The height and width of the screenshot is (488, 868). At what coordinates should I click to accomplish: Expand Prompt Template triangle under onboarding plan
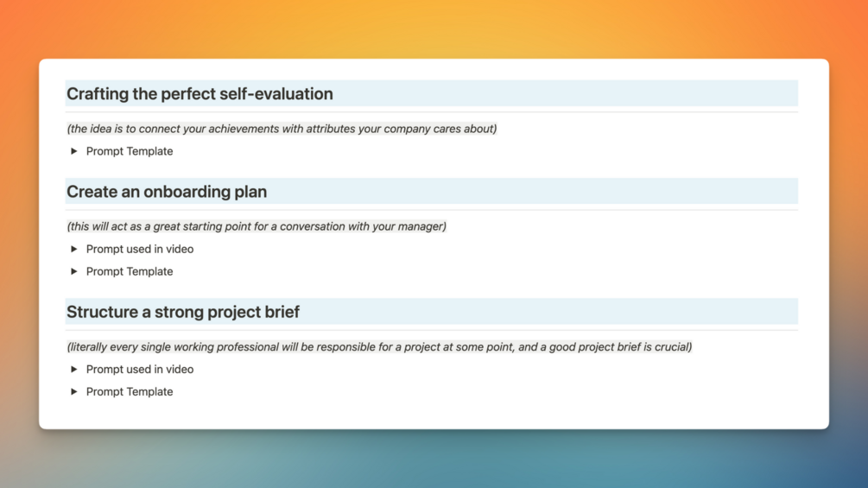[x=73, y=271]
